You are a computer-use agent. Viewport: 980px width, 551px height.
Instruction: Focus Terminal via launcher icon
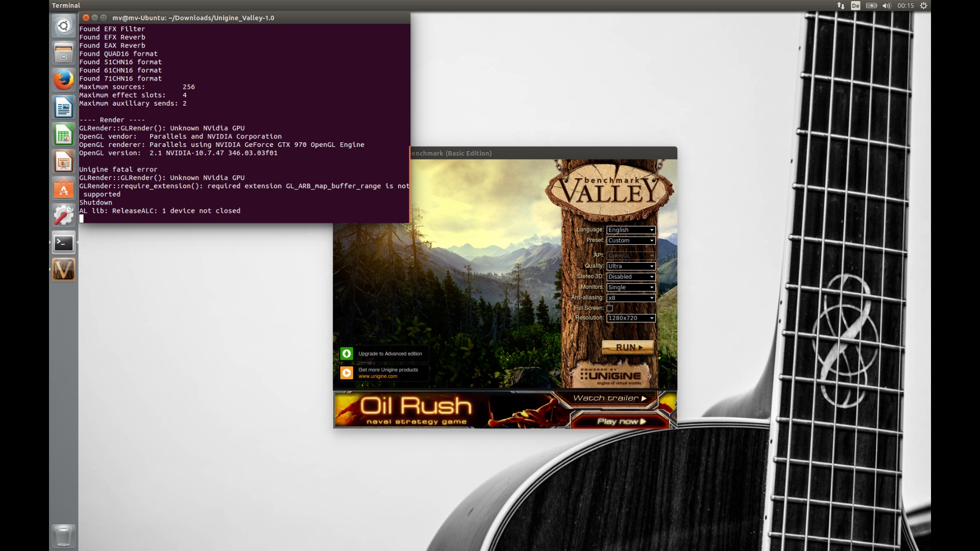pos(63,243)
